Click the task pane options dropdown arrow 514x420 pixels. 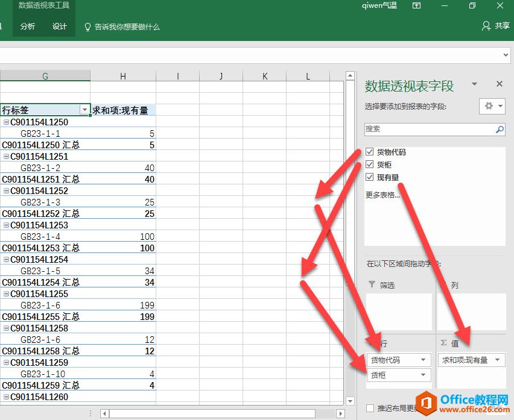(x=474, y=84)
